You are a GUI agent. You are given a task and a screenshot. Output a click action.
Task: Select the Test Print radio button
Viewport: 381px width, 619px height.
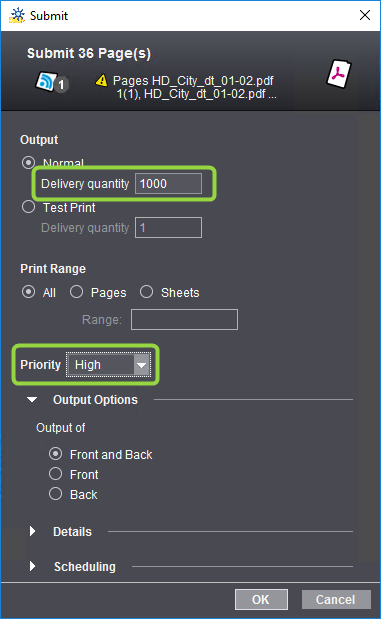click(28, 206)
